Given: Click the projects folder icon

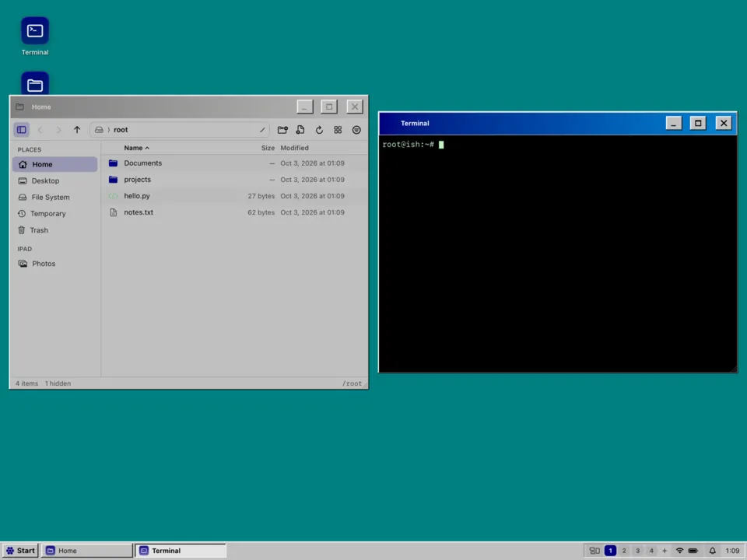Looking at the screenshot, I should pyautogui.click(x=113, y=180).
